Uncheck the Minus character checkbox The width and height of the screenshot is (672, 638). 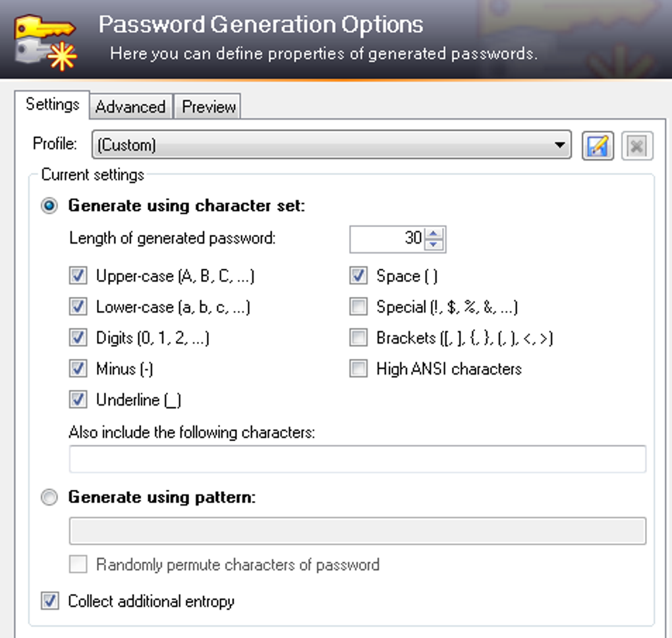click(78, 369)
